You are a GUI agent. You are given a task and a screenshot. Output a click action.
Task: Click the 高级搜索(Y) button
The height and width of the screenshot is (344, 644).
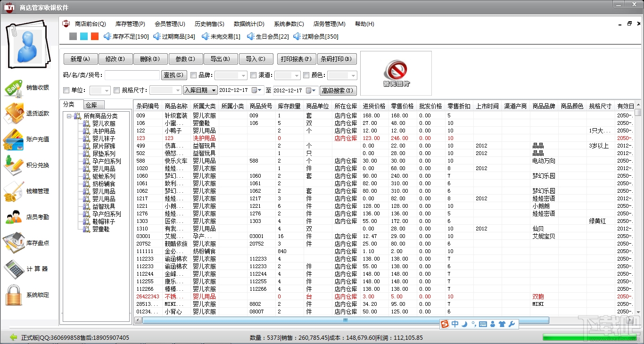[x=338, y=90]
